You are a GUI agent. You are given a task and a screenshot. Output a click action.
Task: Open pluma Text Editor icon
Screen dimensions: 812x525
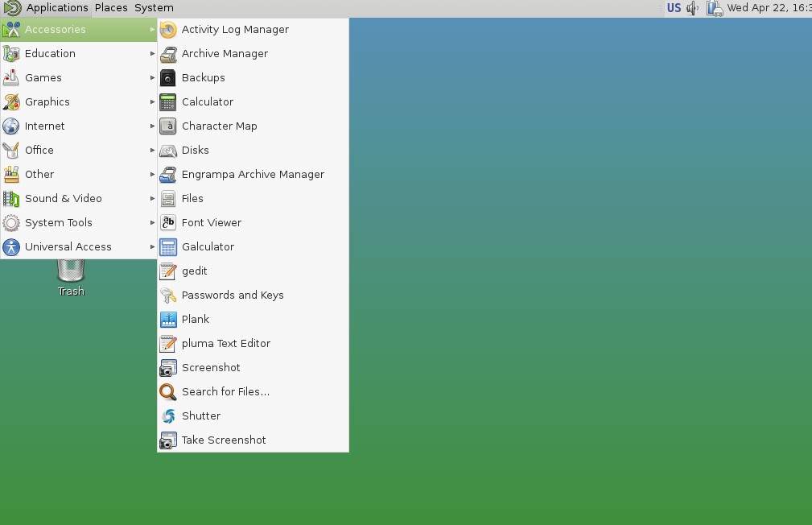point(167,344)
